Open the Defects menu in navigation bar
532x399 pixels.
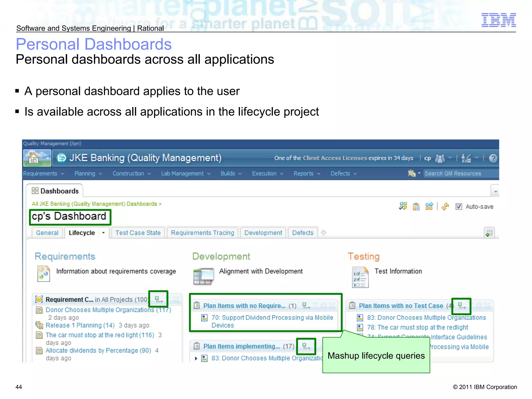tap(344, 174)
